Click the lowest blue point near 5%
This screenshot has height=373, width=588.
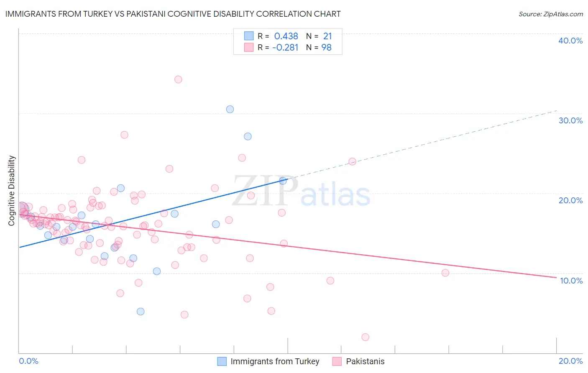coord(141,312)
